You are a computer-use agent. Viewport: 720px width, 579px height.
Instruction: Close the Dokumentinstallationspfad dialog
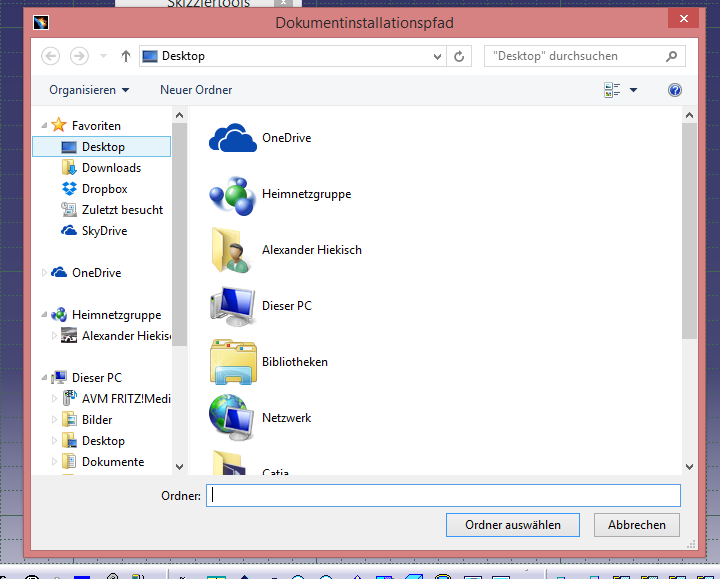pyautogui.click(x=684, y=18)
